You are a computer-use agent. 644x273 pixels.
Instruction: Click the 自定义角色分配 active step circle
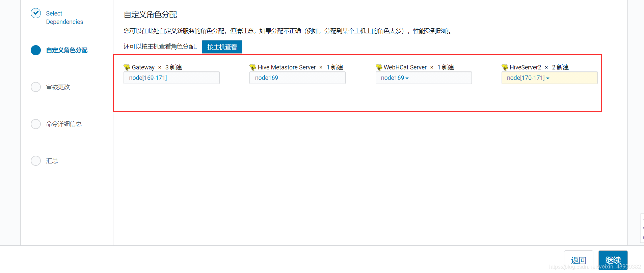(x=36, y=50)
